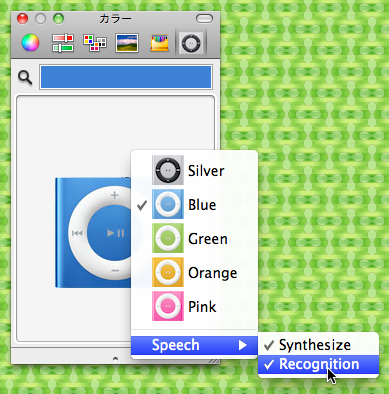Image resolution: width=389 pixels, height=394 pixels.
Task: Close the カラー window
Action: [x=22, y=19]
